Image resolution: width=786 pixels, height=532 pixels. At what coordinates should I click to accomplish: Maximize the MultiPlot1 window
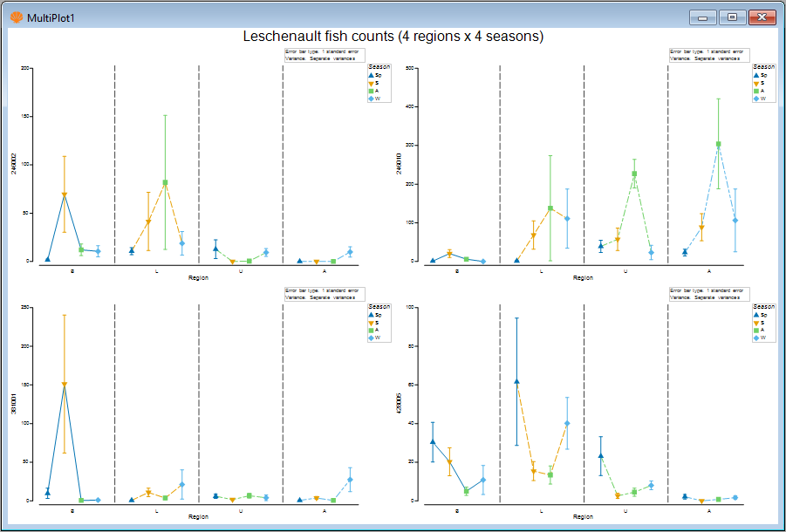[x=733, y=17]
